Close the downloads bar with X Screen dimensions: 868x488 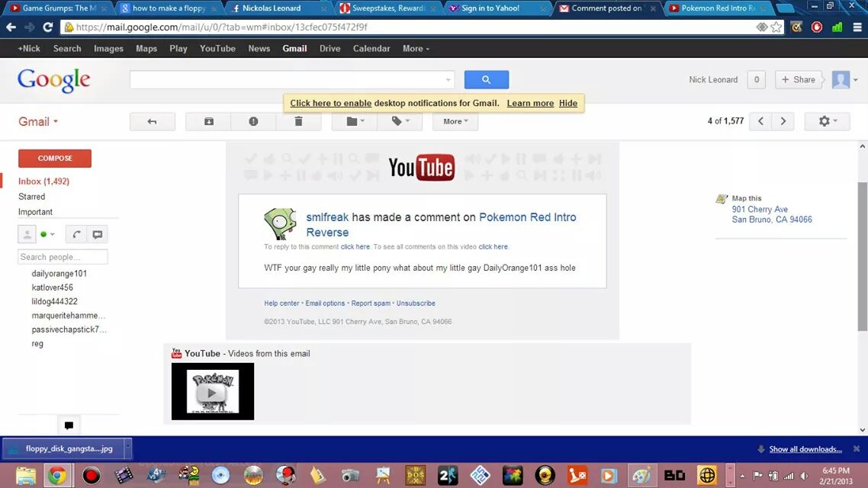click(857, 448)
